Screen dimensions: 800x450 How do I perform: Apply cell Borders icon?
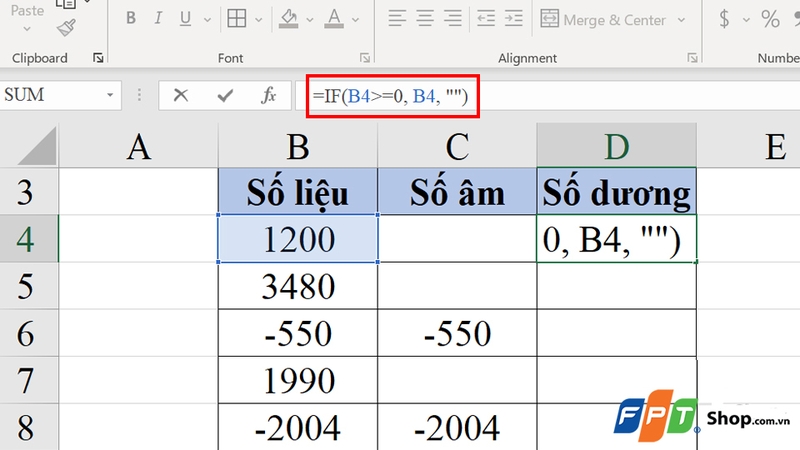[x=237, y=19]
